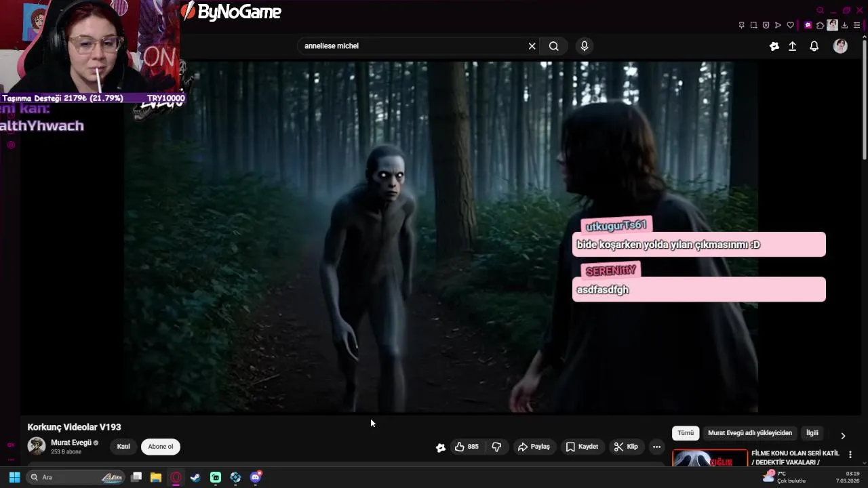
Task: Open File Explorer from taskbar
Action: [156, 477]
